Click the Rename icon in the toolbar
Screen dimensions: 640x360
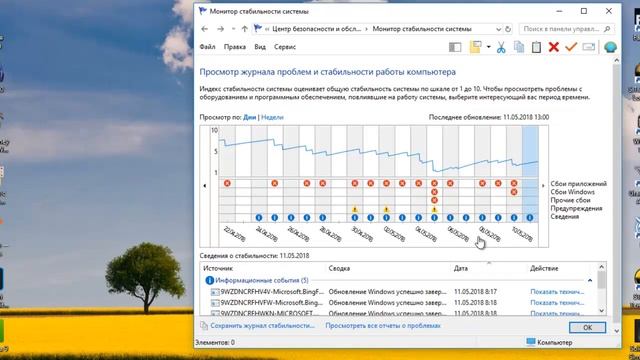click(589, 47)
